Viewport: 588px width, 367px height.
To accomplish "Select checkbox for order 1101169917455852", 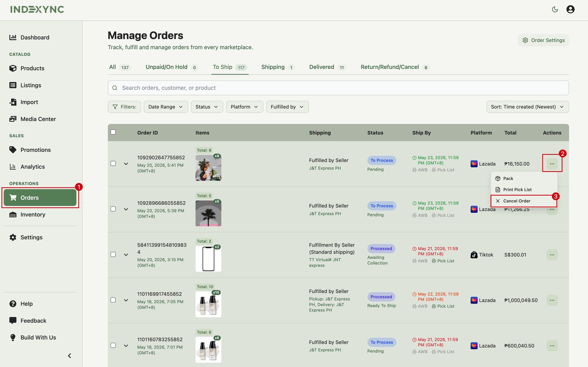I will pyautogui.click(x=113, y=300).
